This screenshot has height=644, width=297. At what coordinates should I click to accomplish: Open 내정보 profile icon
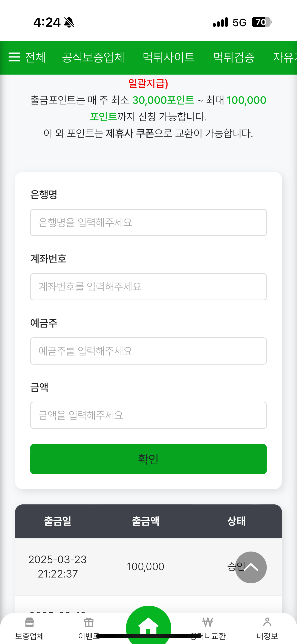coord(267,622)
